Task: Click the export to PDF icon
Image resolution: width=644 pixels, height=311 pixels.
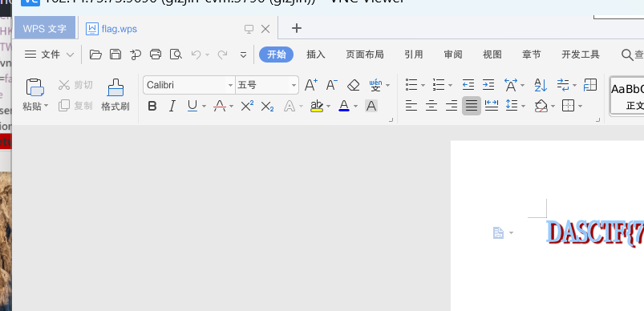Action: [x=136, y=55]
